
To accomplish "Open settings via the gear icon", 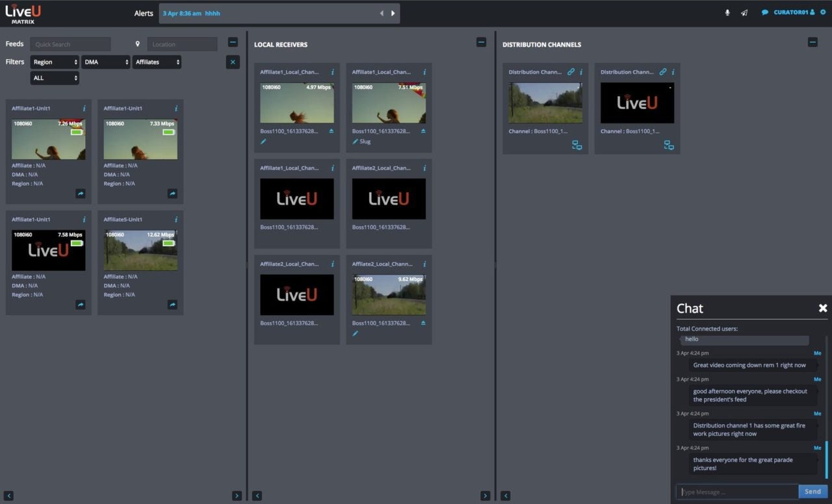I will pos(823,12).
